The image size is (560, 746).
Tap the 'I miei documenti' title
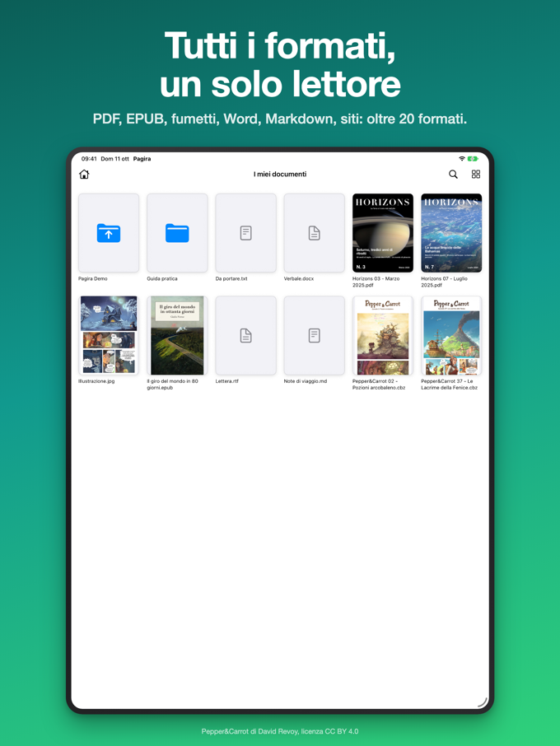(280, 174)
